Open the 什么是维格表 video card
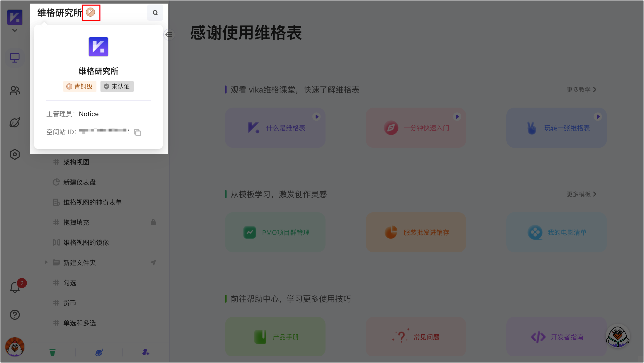Screen dimensions: 644x363 tap(275, 128)
